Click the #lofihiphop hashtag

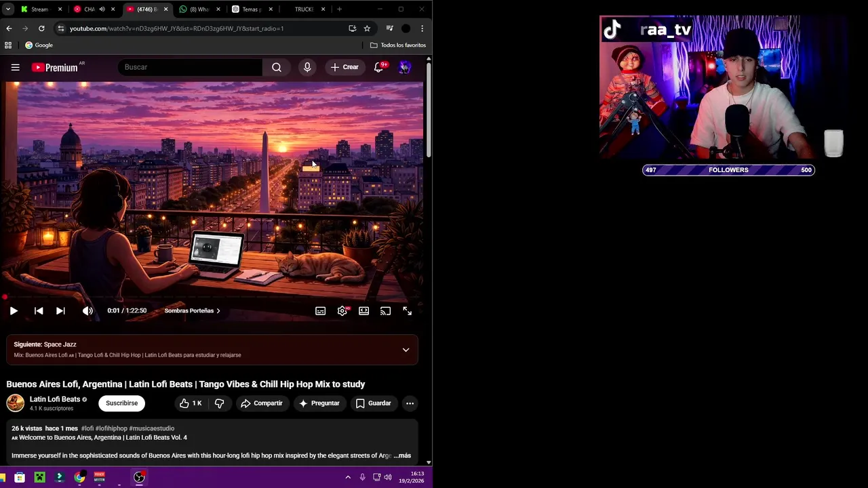111,428
